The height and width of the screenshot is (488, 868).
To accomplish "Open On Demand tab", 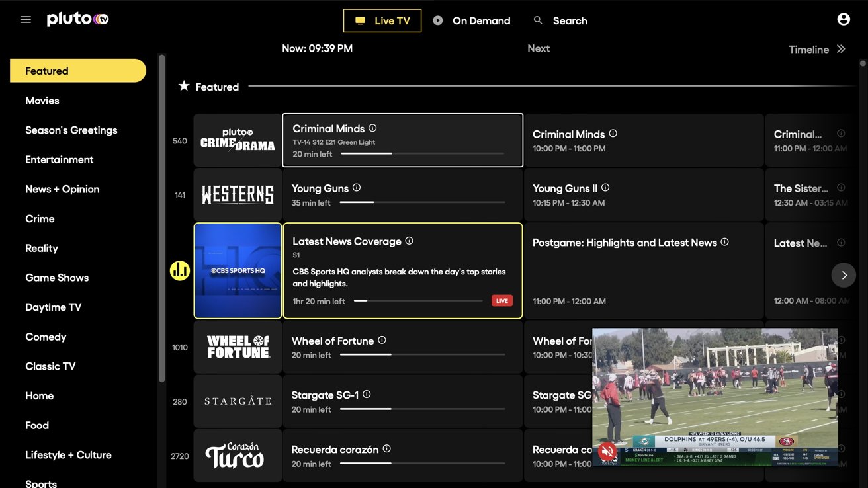I will (472, 20).
